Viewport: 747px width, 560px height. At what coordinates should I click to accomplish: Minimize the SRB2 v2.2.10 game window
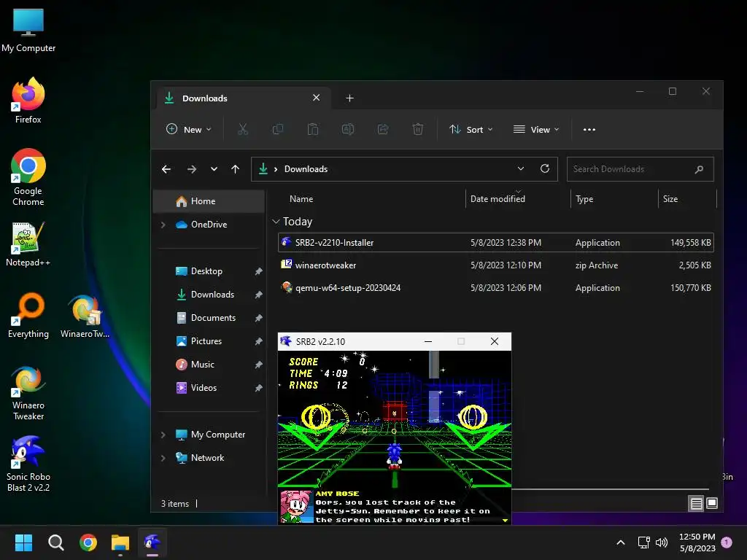click(428, 341)
